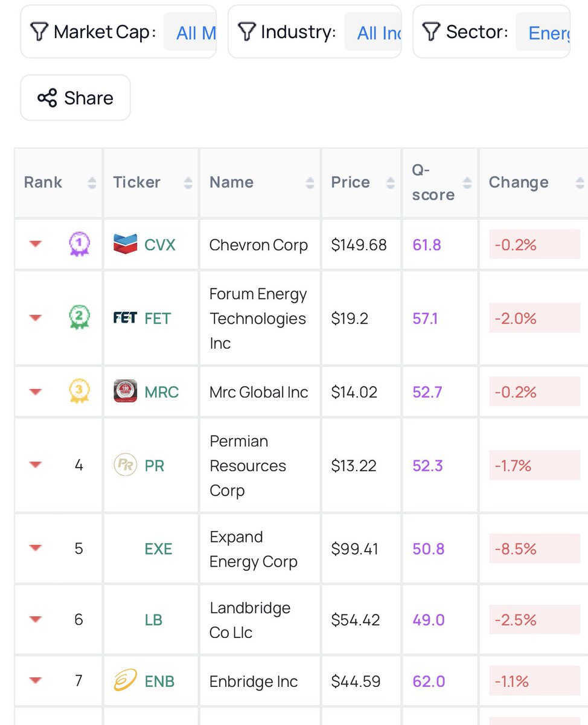
Task: Open the Industry dropdown
Action: (373, 33)
